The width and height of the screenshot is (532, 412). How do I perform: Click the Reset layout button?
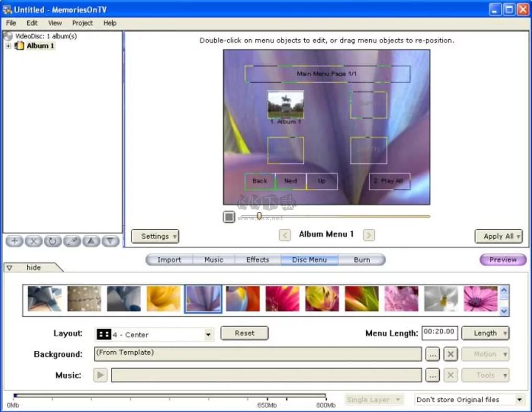pos(245,333)
